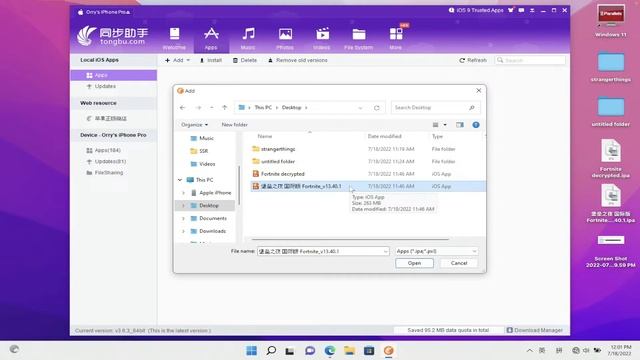Click Desktop in the address path
The image size is (640, 360).
pos(291,107)
